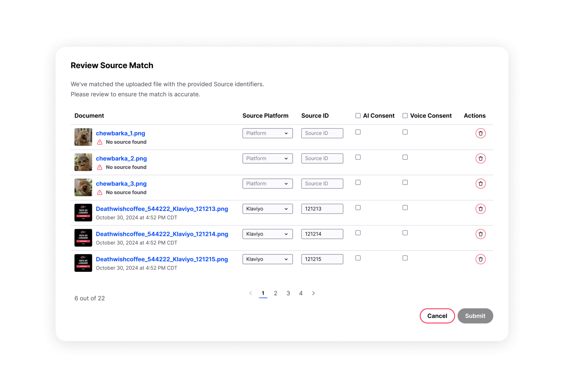Delete the chewbarka_1.png row
This screenshot has height=392, width=564.
coord(480,133)
